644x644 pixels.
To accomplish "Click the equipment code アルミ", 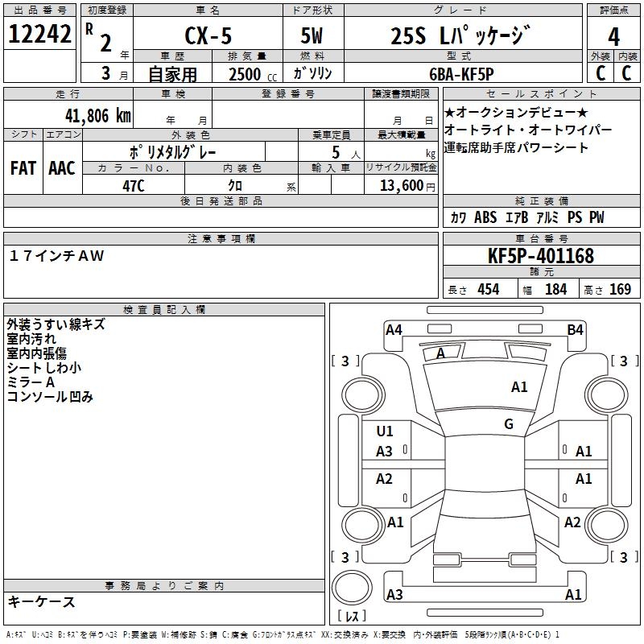I will click(548, 217).
